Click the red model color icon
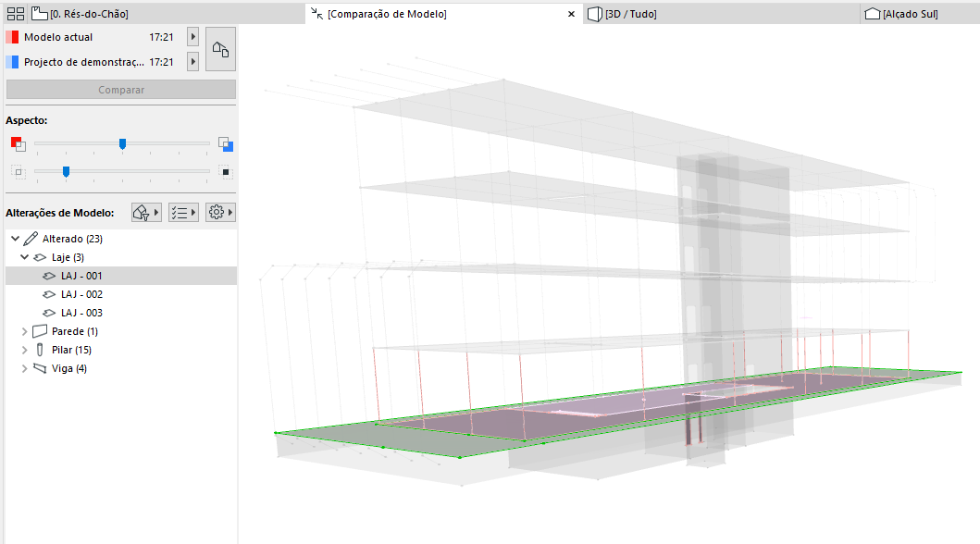Image resolution: width=980 pixels, height=544 pixels. 19,144
